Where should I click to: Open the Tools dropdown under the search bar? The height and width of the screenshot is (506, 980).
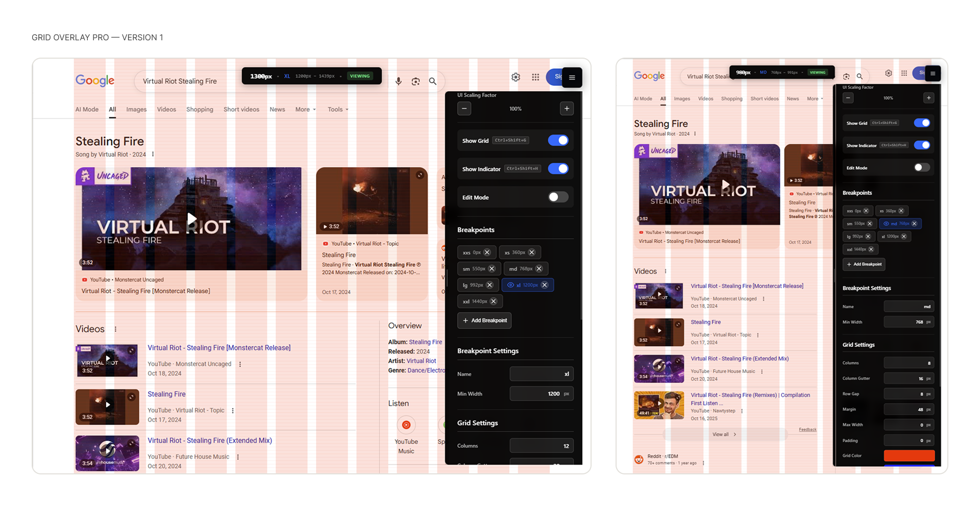[x=338, y=109]
